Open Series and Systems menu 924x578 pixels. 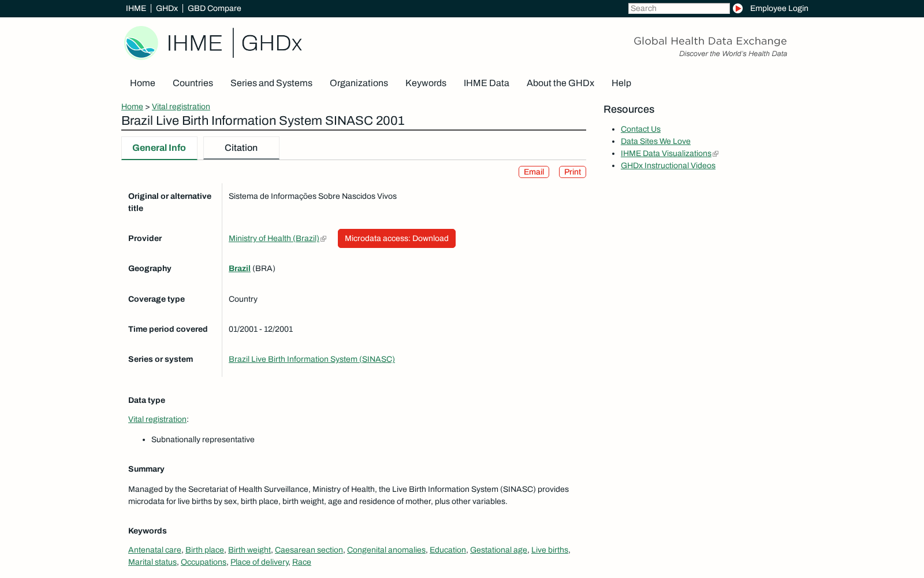271,83
